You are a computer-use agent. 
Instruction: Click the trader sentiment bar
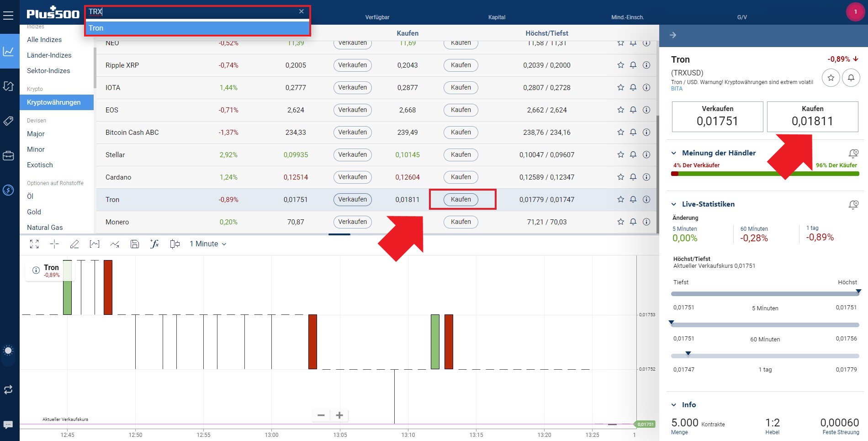765,174
